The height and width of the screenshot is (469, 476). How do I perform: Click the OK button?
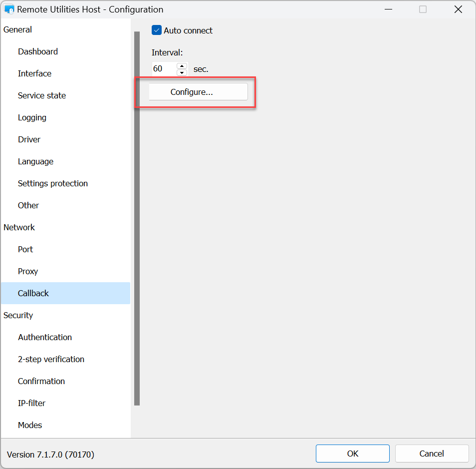[352, 454]
